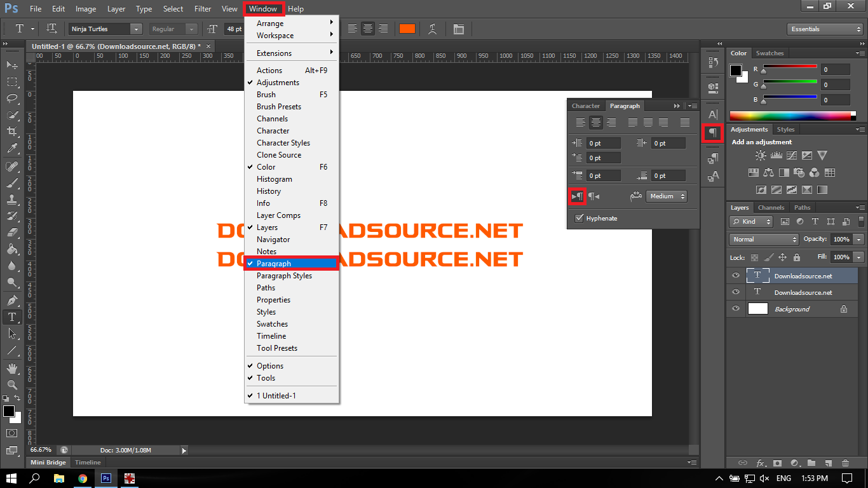Pick the Crop tool
Image resolution: width=868 pixels, height=488 pixels.
[12, 132]
